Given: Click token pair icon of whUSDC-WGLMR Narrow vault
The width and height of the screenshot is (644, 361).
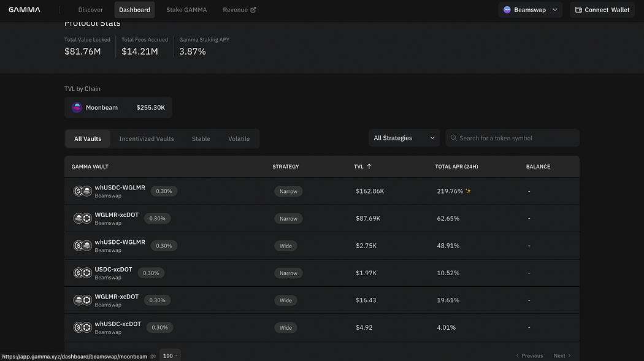Looking at the screenshot, I should coord(82,191).
